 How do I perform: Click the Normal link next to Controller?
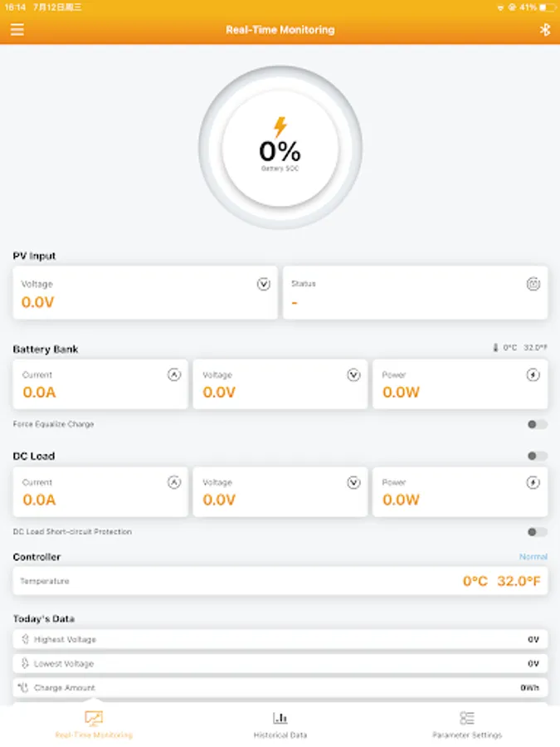point(533,556)
